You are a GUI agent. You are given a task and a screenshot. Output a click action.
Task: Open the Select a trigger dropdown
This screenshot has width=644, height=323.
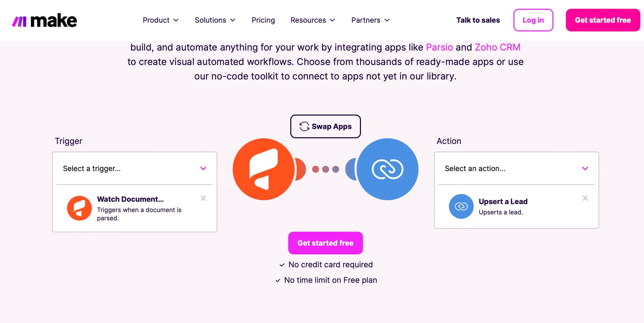(x=135, y=168)
